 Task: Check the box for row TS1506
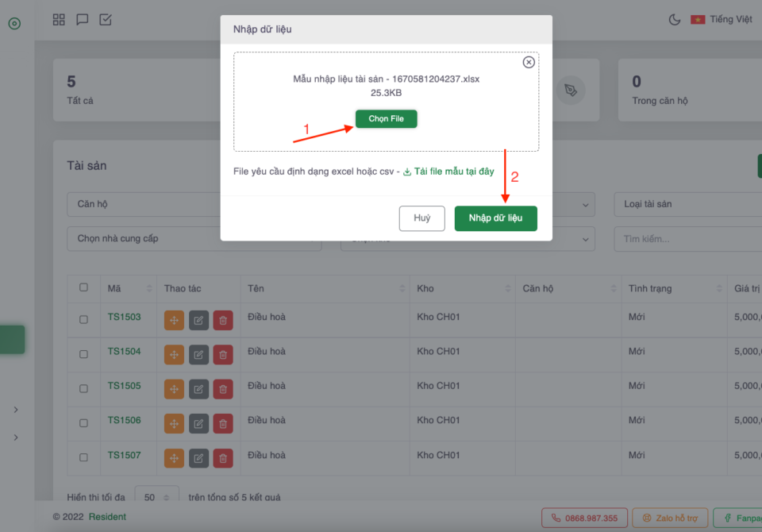coord(84,423)
